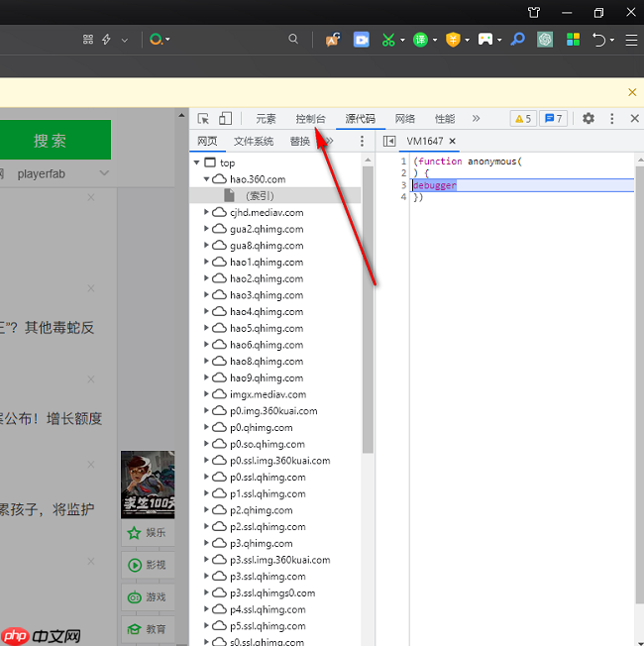
Task: Click the grid apps icon in address bar
Action: (88, 40)
